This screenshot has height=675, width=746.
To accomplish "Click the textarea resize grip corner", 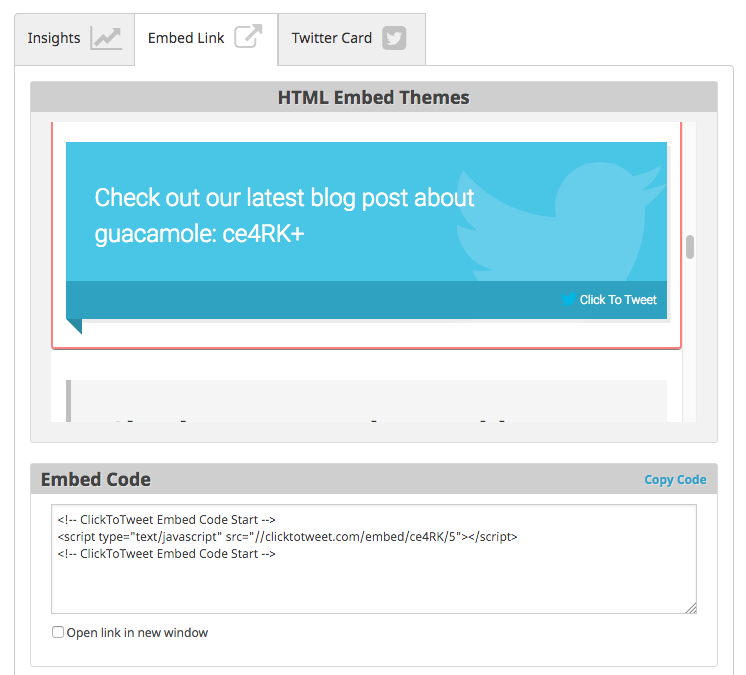I will click(691, 608).
